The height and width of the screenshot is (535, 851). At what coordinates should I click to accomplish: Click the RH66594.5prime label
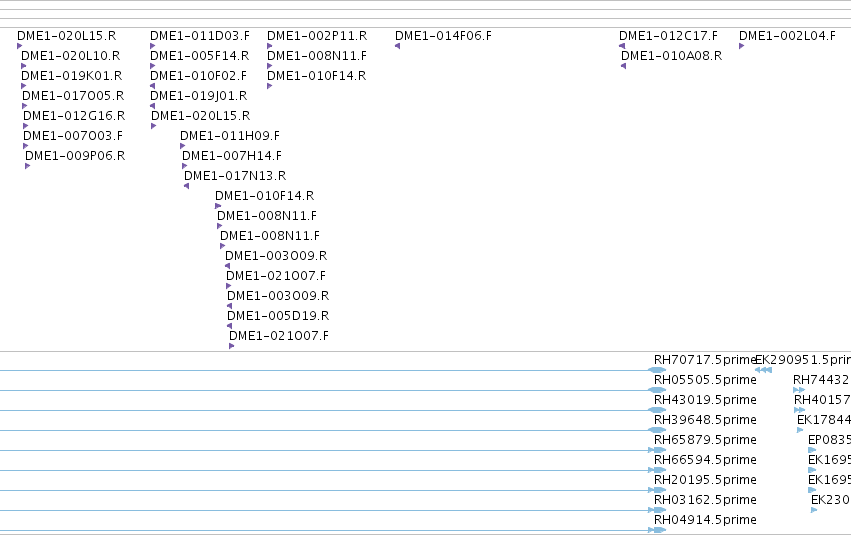click(705, 460)
